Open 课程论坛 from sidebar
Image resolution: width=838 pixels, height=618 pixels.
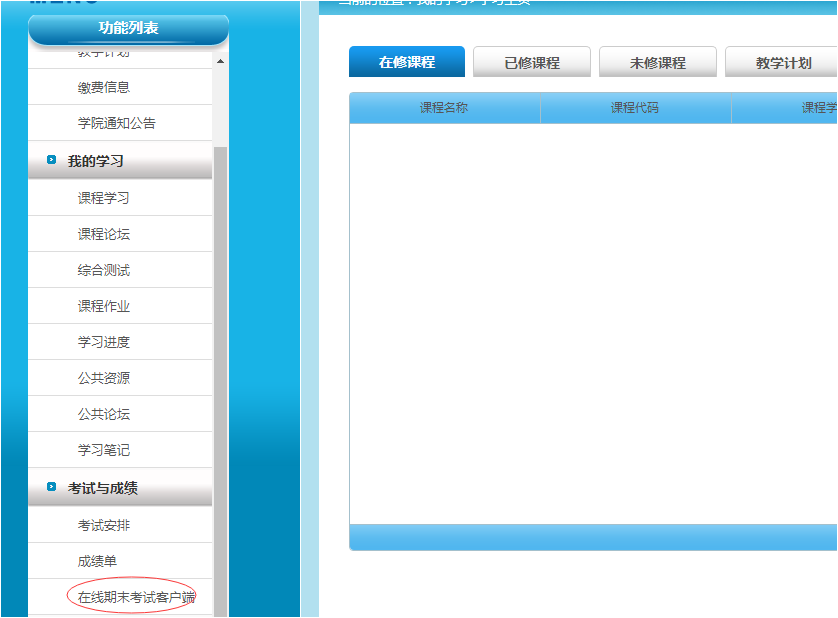104,234
